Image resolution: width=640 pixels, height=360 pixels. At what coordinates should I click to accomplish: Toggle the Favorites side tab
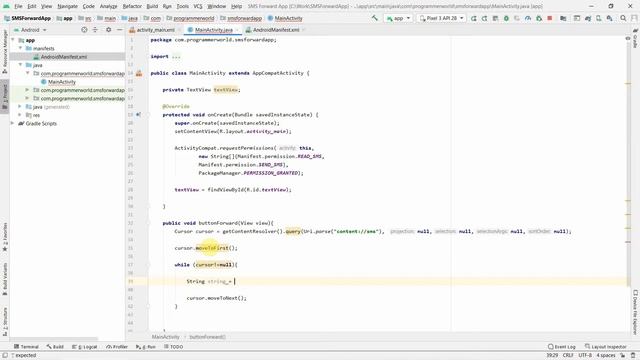tap(5, 238)
